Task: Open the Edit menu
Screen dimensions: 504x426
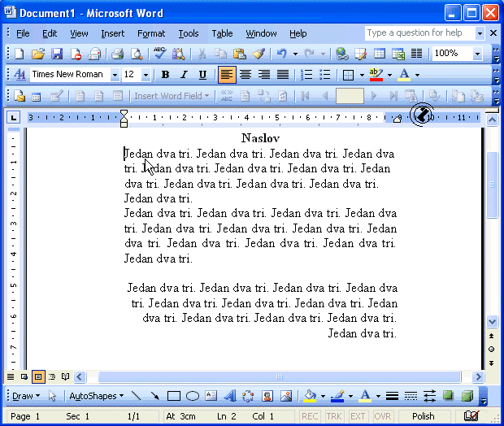Action: [50, 33]
